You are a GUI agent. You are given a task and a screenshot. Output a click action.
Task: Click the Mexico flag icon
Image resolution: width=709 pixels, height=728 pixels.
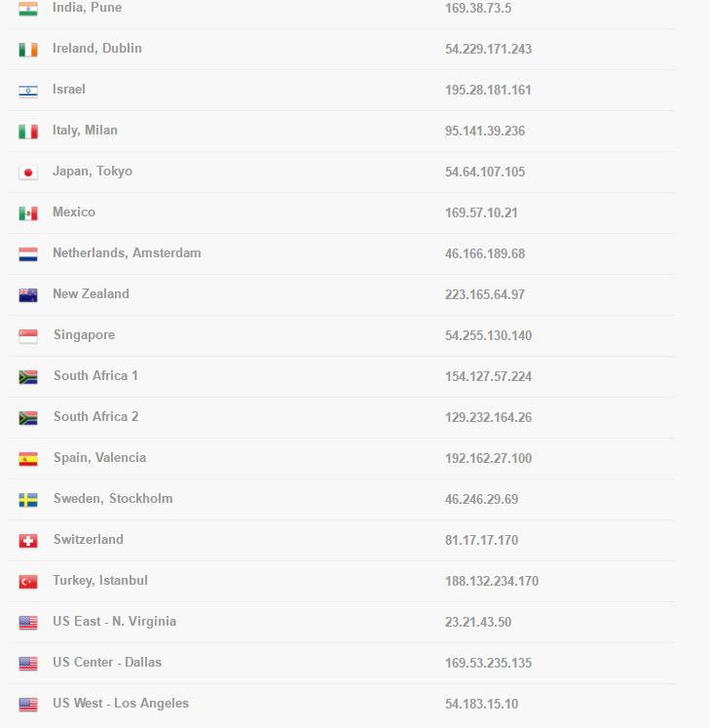(x=28, y=213)
